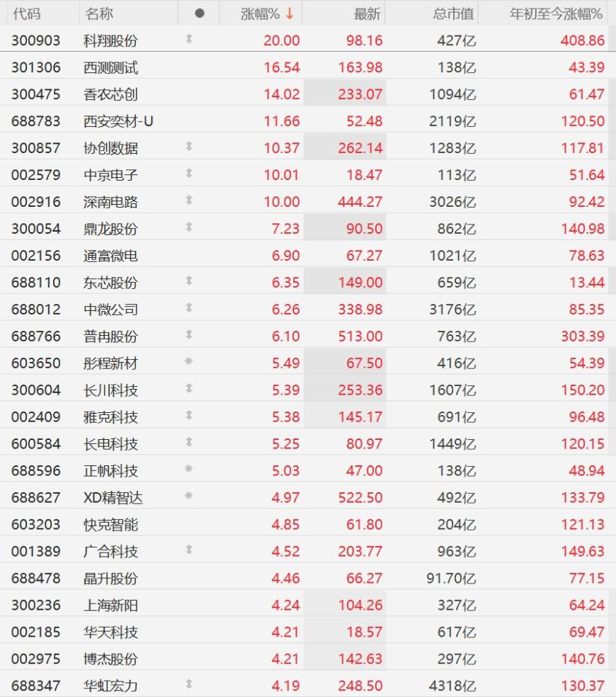Click the marker icon next to 中微公司
Image resolution: width=616 pixels, height=697 pixels.
pyautogui.click(x=189, y=307)
